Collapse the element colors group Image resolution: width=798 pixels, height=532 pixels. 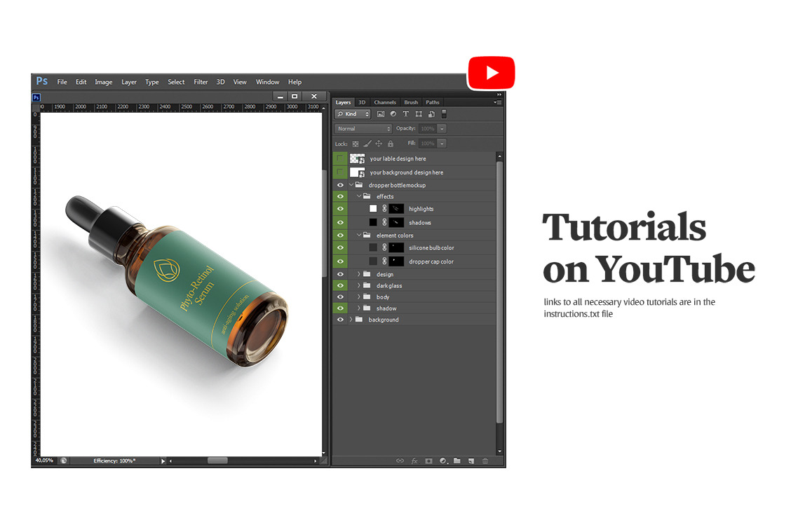tap(359, 236)
